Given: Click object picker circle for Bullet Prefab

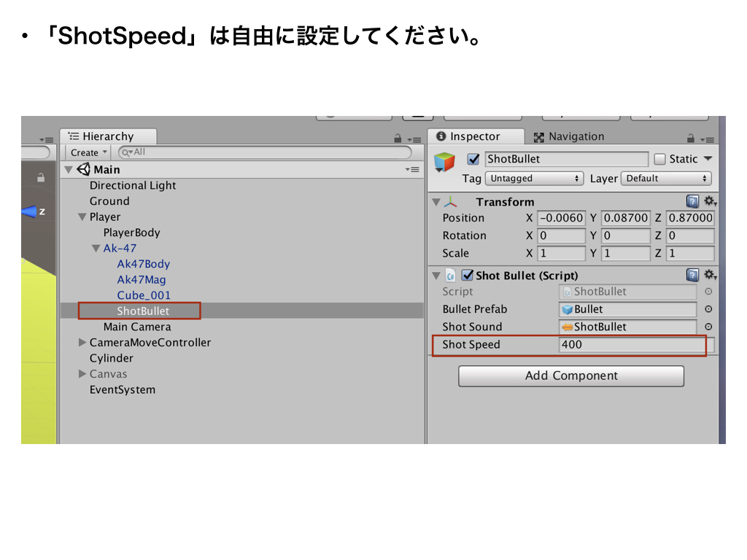Looking at the screenshot, I should 708,309.
